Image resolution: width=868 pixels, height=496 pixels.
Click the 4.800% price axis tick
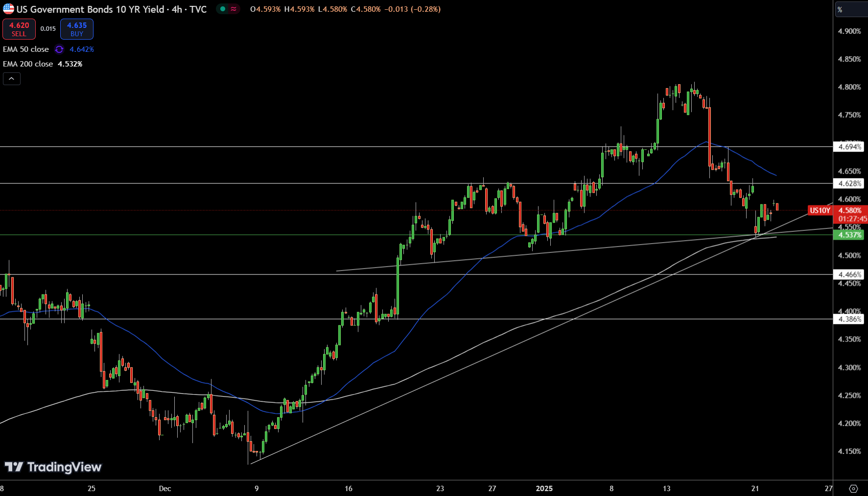(849, 87)
